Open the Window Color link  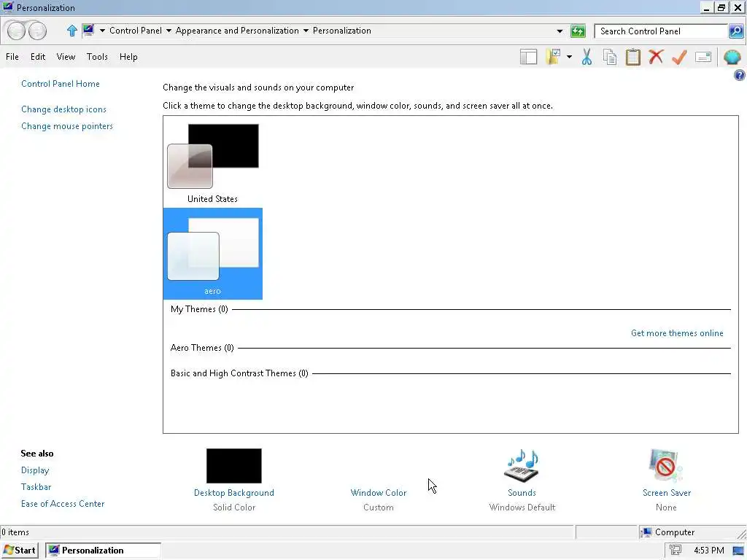click(379, 493)
